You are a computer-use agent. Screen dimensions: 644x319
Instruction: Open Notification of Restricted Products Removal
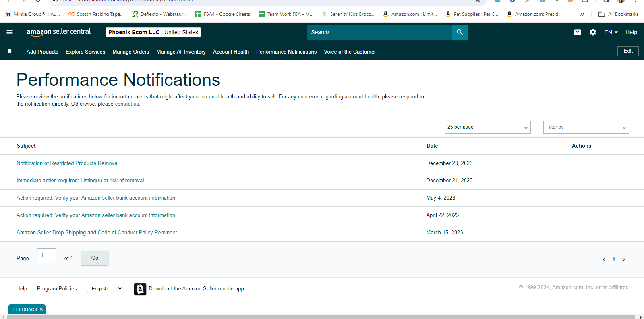(68, 163)
